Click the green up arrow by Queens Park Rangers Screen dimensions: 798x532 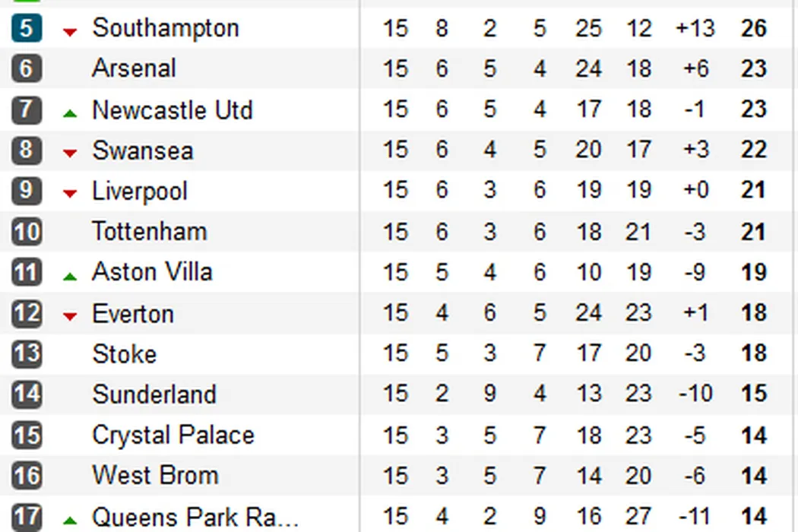(70, 521)
